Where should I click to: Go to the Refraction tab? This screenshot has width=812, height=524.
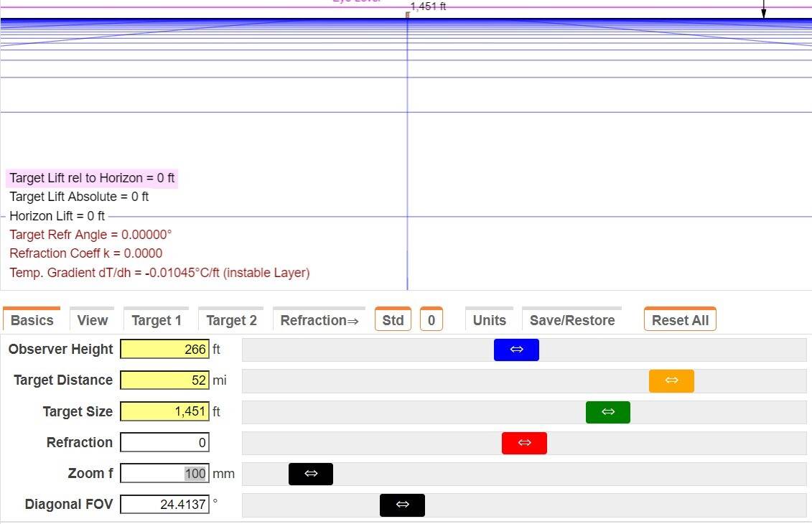[319, 320]
